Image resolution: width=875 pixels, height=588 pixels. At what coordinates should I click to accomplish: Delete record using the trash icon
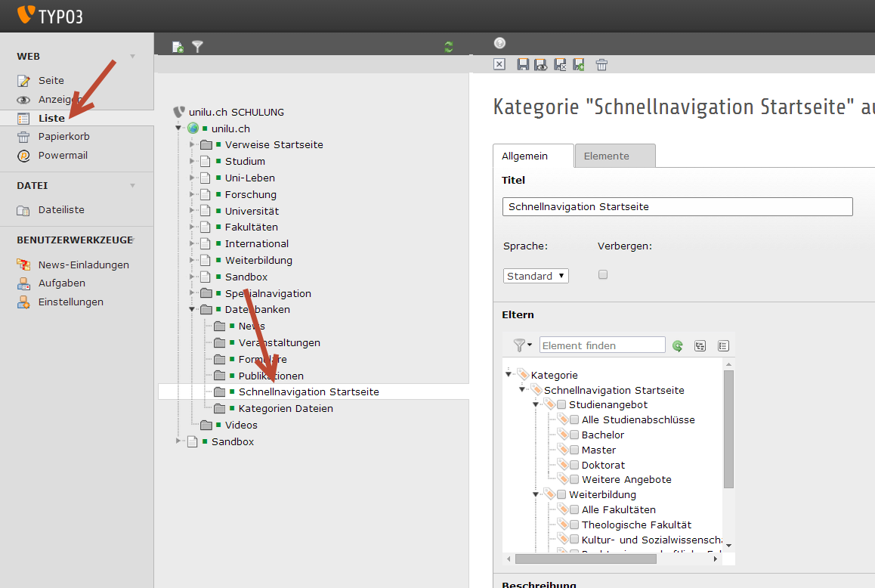click(601, 64)
